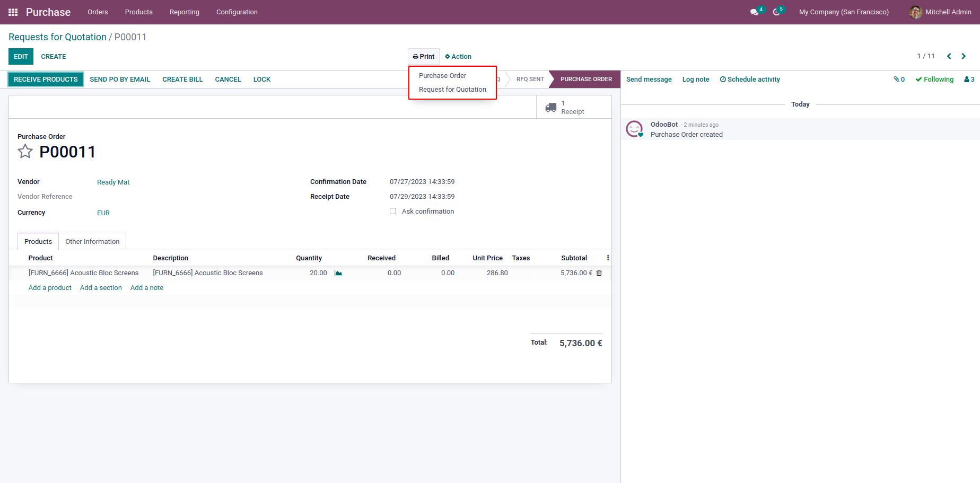Viewport: 980px width, 483px height.
Task: Open vendor Ready Mat link
Action: point(113,182)
